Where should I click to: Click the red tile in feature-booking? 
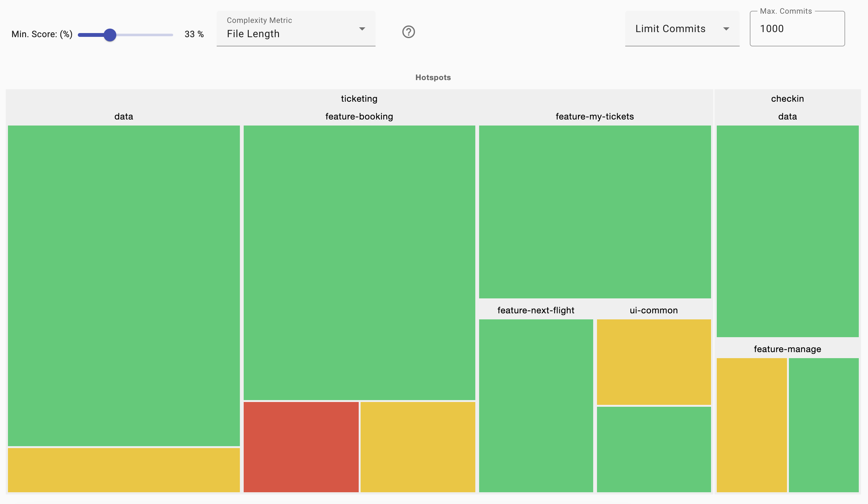point(301,446)
